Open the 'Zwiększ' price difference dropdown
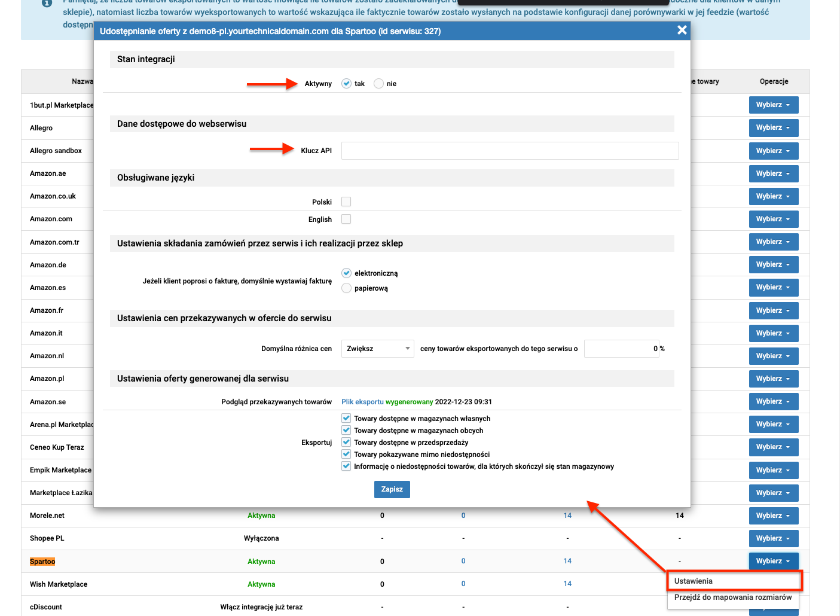Image resolution: width=840 pixels, height=616 pixels. 378,349
